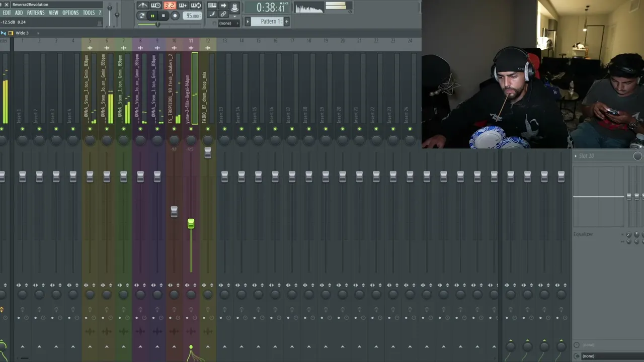Viewport: 644px width, 362px height.
Task: Open the TOOLS menu
Action: coord(89,13)
